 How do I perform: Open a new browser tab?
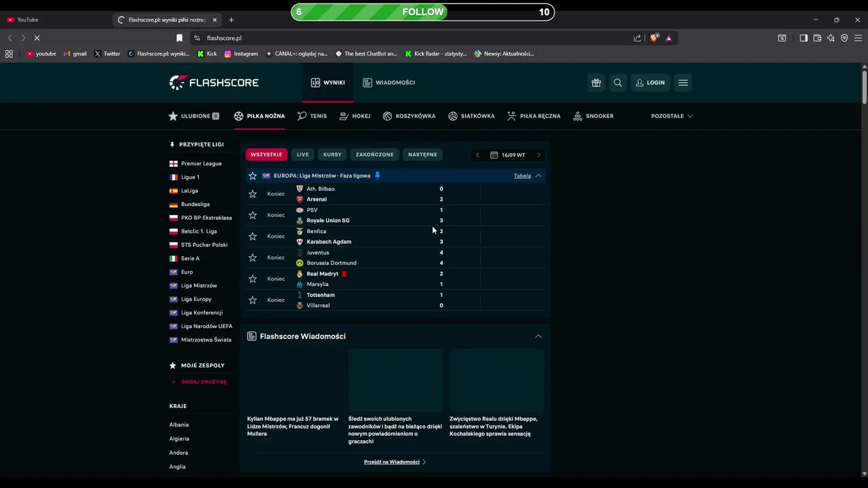click(x=231, y=20)
